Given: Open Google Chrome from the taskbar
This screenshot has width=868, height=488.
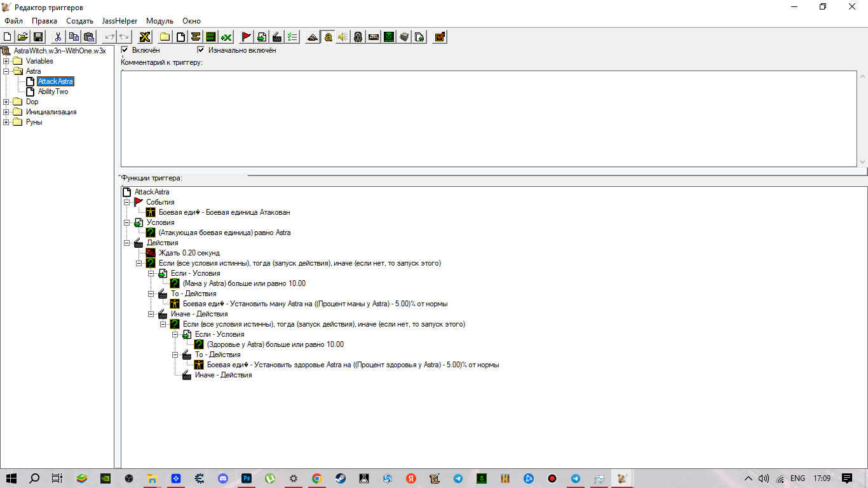Looking at the screenshot, I should [x=316, y=478].
